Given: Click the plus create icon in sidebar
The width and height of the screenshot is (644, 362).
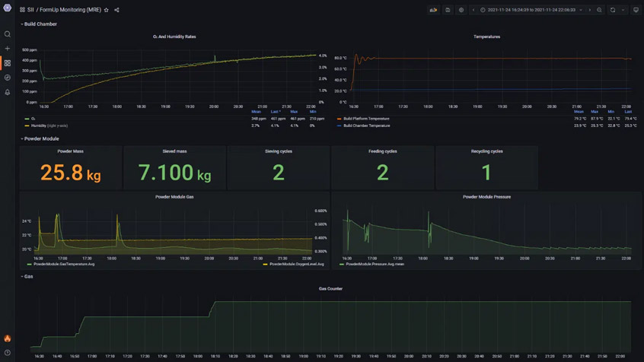Looking at the screenshot, I should [8, 49].
